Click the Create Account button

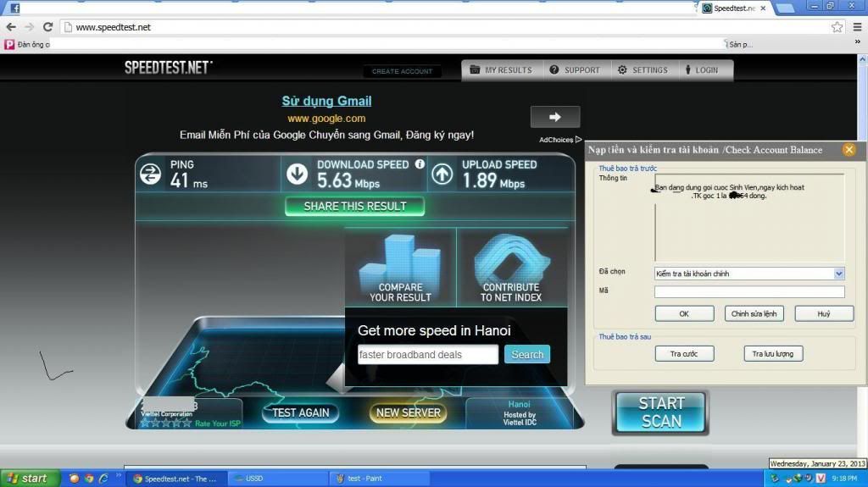coord(402,71)
